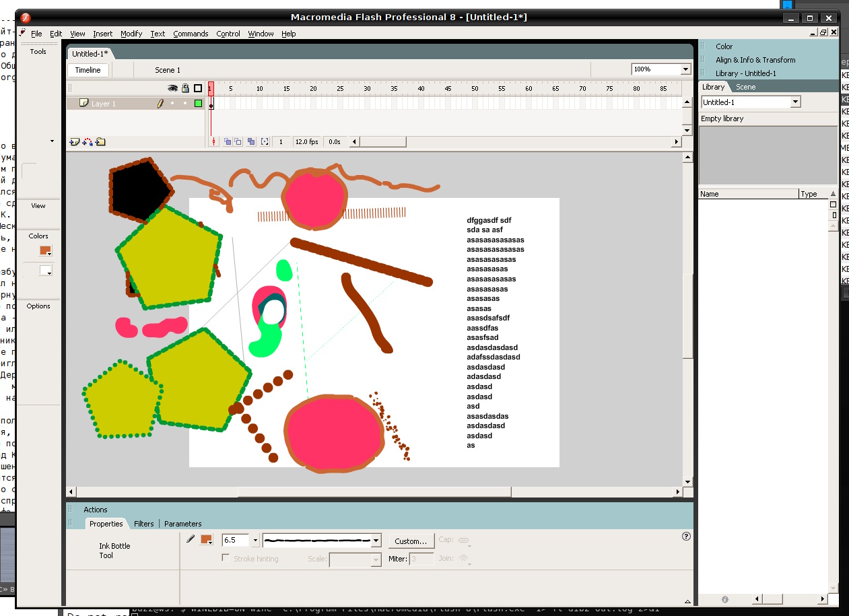849x616 pixels.
Task: Open Properties panel help icon
Action: (686, 537)
